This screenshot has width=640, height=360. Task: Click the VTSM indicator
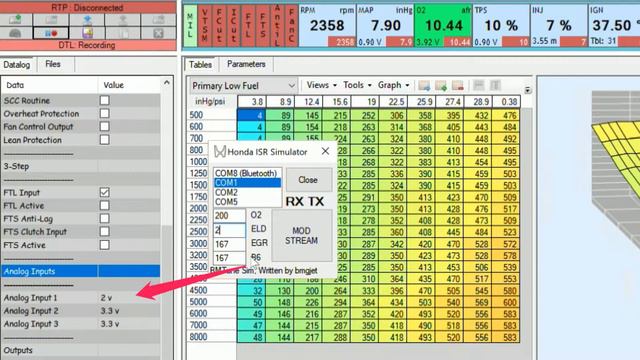click(204, 25)
